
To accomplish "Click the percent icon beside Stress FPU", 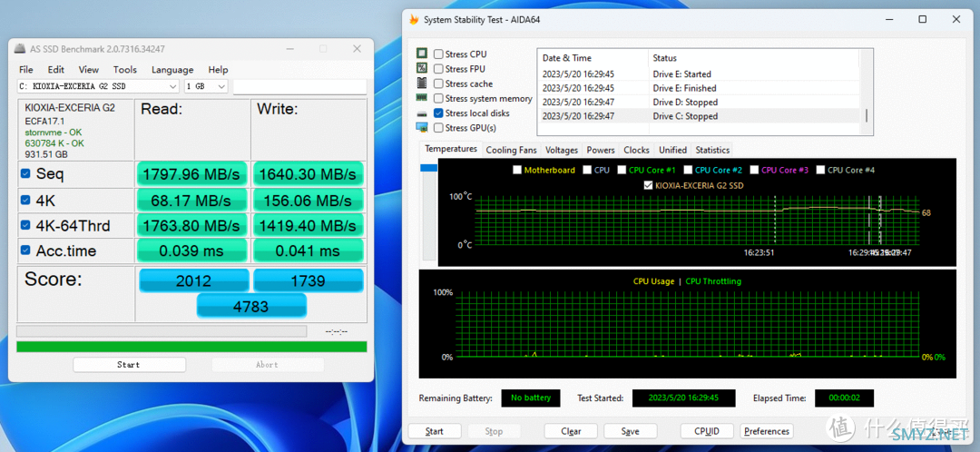I will coord(422,69).
